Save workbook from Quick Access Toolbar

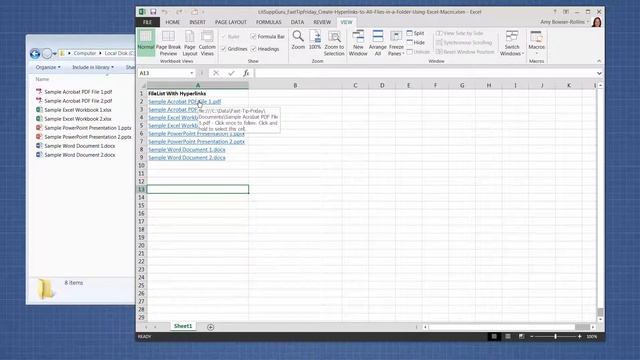pos(153,12)
